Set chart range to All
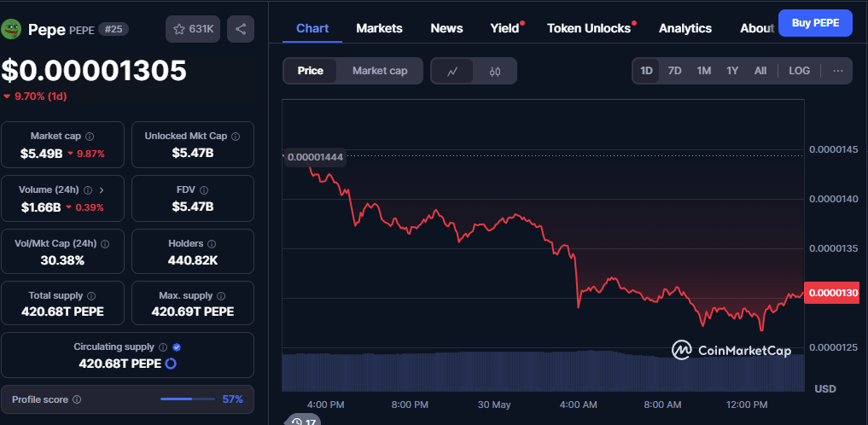 [x=760, y=71]
